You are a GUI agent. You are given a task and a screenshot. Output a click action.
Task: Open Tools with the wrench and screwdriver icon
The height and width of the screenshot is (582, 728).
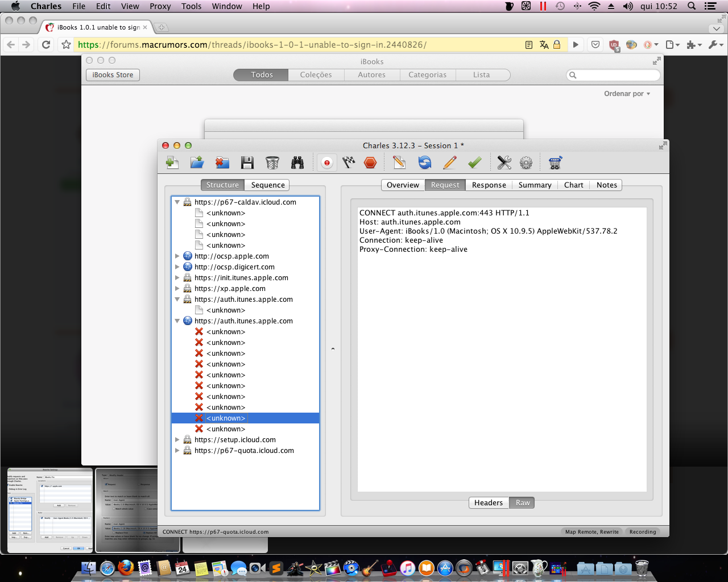coord(504,163)
